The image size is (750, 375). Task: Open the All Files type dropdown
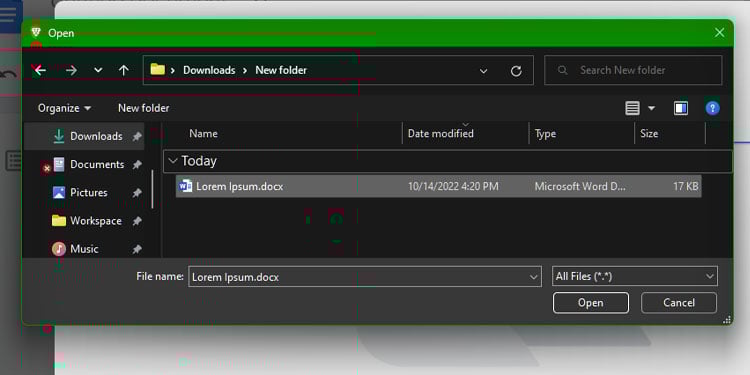click(x=635, y=276)
